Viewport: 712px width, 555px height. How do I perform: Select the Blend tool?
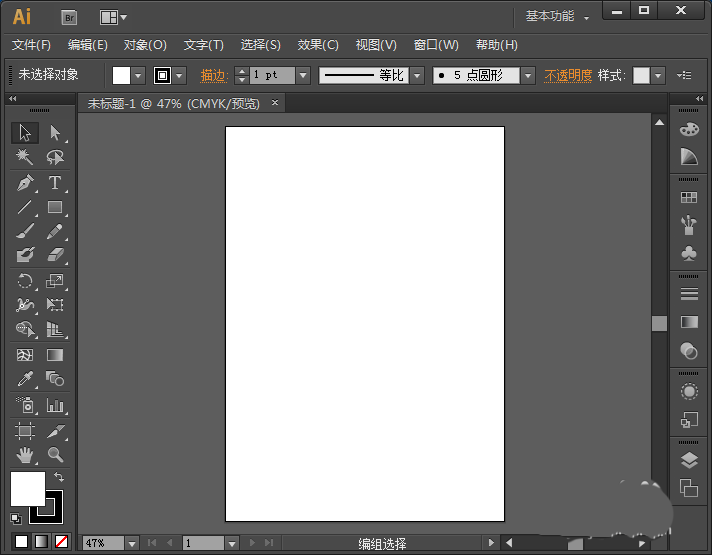click(55, 379)
